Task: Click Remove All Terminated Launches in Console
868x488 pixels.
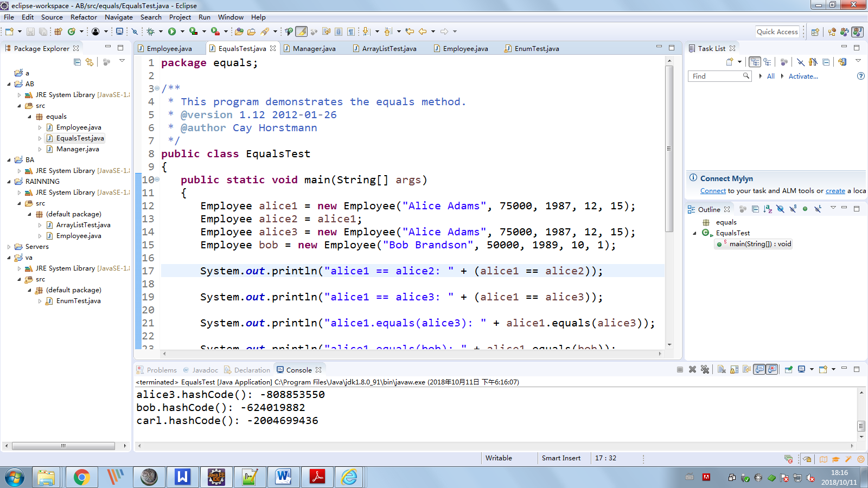Action: pyautogui.click(x=705, y=369)
